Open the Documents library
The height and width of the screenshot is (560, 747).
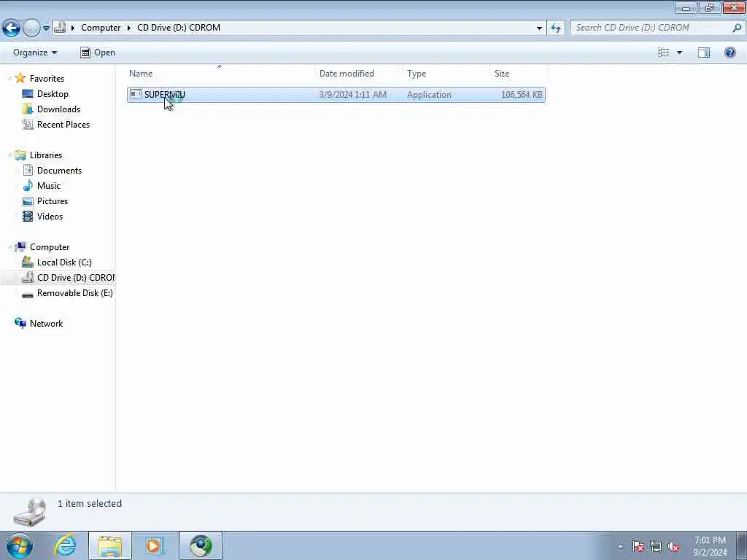click(x=59, y=171)
